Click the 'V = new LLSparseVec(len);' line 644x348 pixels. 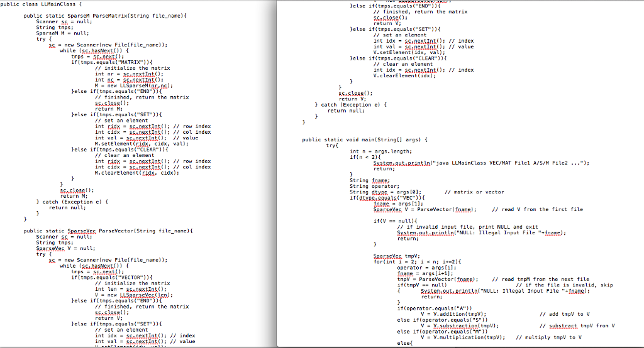click(x=134, y=295)
